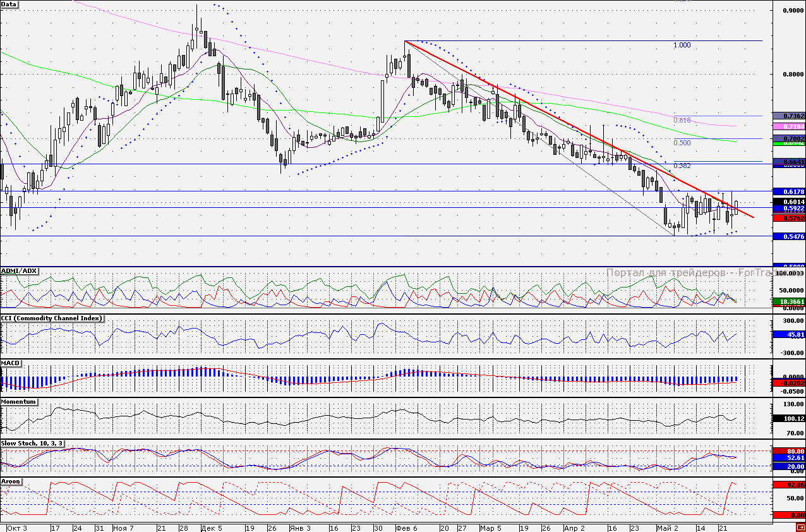Select the blue 0.5476 support level tag
The width and height of the screenshot is (806, 532).
[788, 236]
